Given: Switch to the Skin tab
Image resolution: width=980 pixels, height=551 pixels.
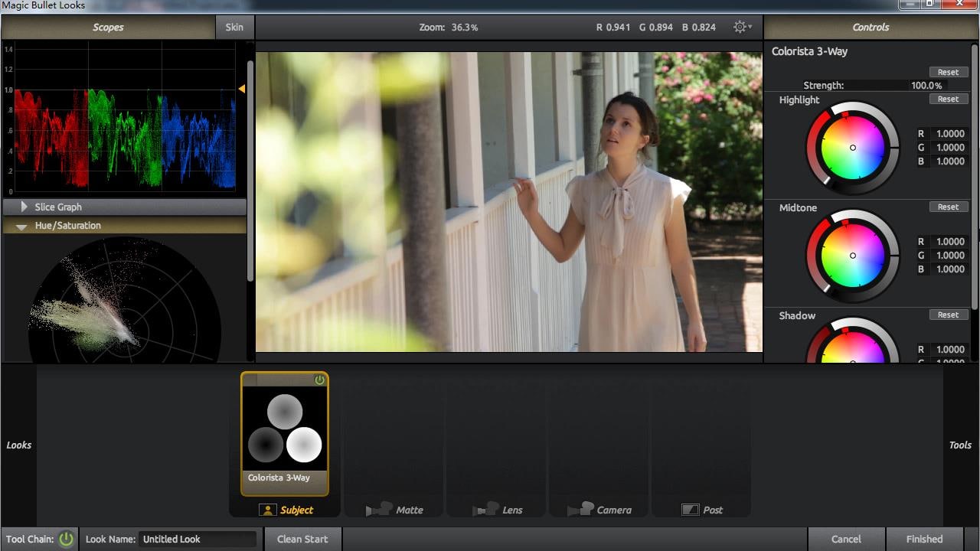Looking at the screenshot, I should 234,28.
